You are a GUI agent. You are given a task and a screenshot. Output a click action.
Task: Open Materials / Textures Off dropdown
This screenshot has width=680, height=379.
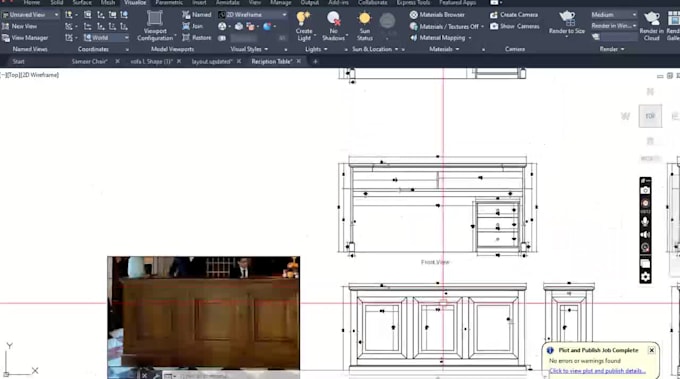(447, 26)
